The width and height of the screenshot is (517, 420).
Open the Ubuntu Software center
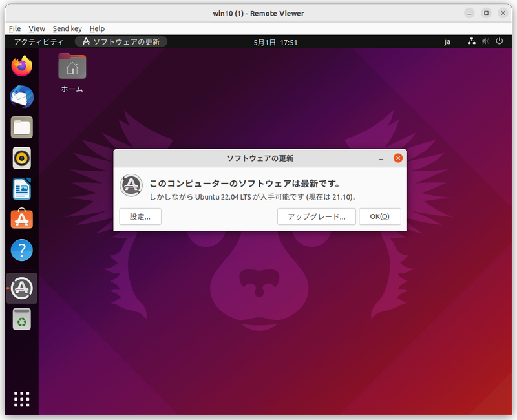click(x=21, y=220)
